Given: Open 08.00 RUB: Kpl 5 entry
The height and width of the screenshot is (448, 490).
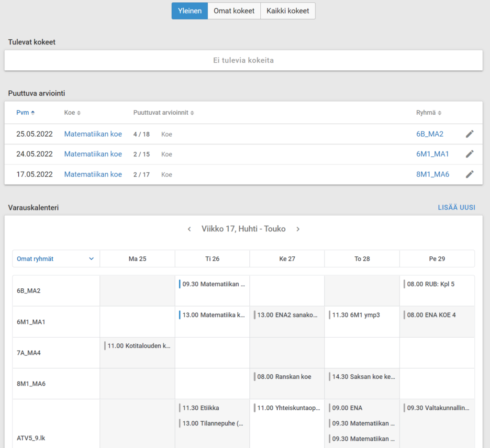Looking at the screenshot, I should [x=430, y=284].
